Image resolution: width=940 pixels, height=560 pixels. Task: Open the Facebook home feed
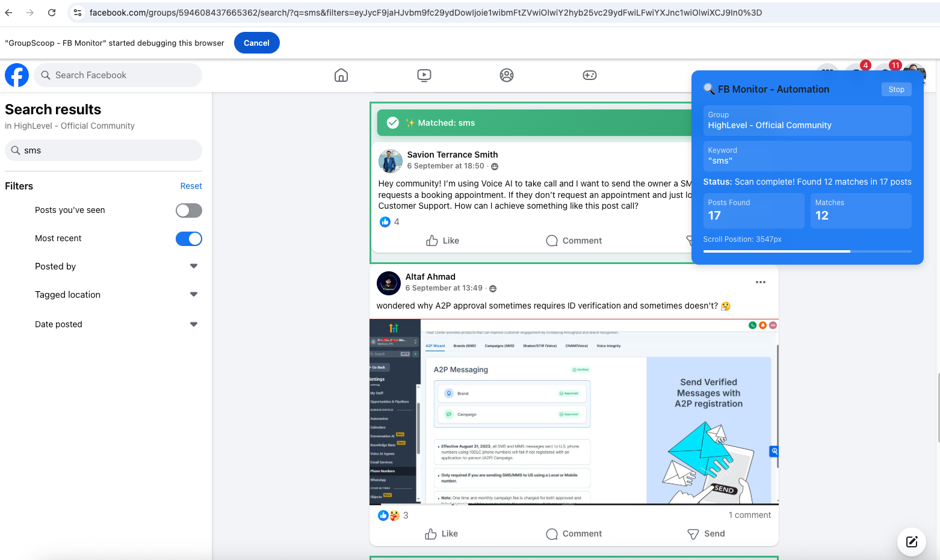[341, 75]
